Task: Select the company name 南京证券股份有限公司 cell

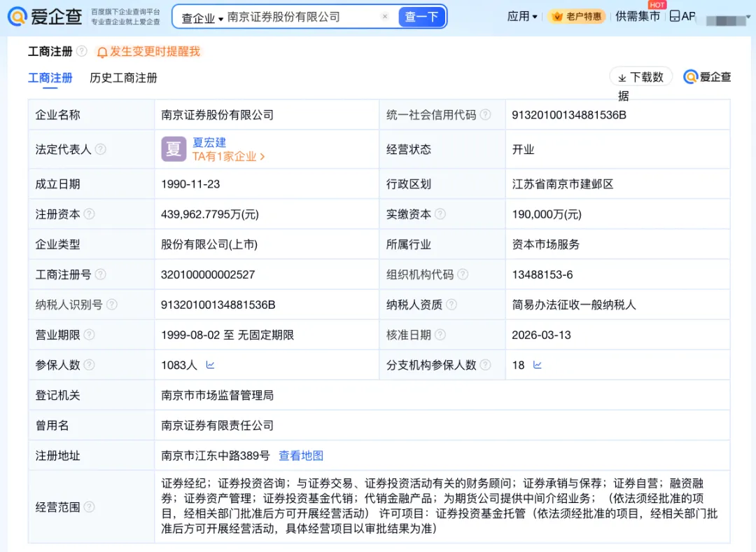Action: (218, 115)
